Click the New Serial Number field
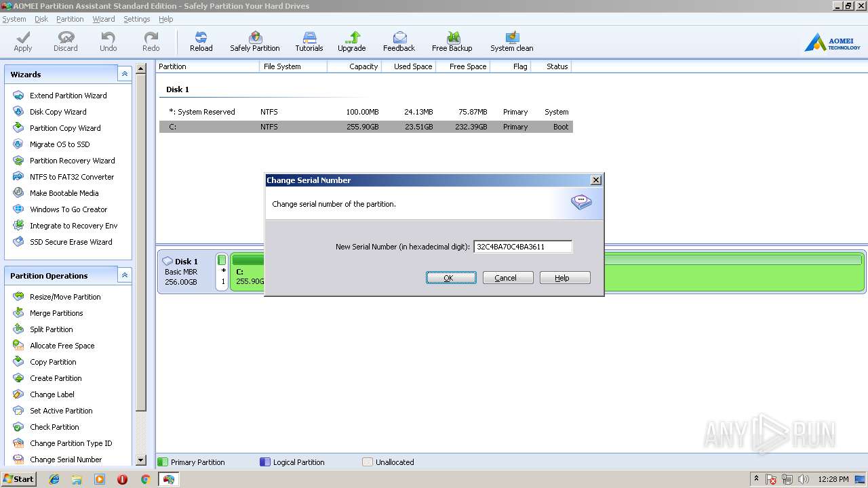 pos(523,247)
